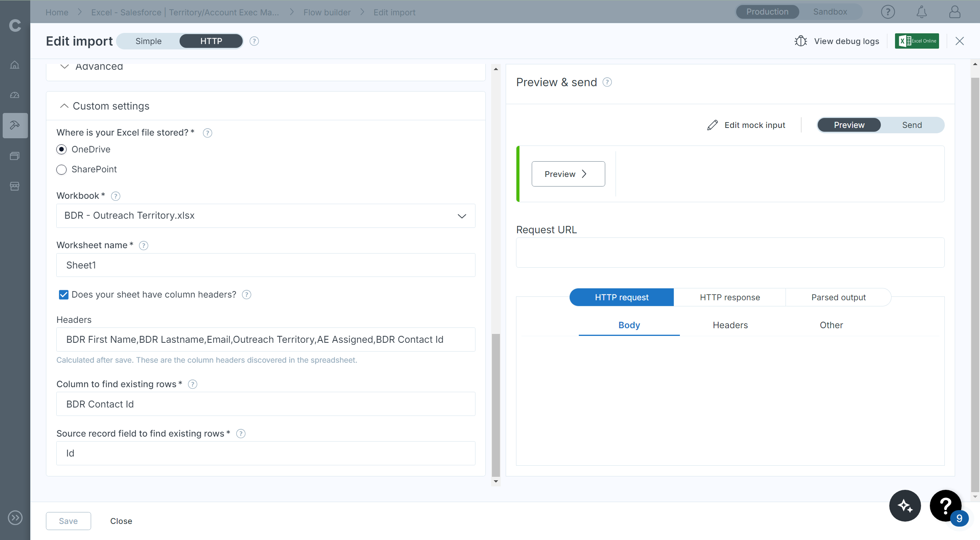
Task: Open help next to Simple/HTTP toggle
Action: [x=254, y=41]
